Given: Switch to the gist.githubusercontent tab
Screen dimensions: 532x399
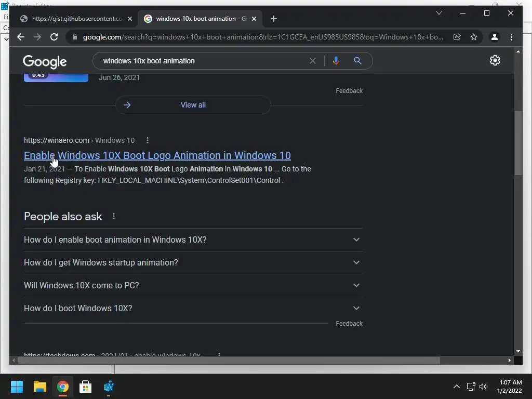Looking at the screenshot, I should point(77,19).
